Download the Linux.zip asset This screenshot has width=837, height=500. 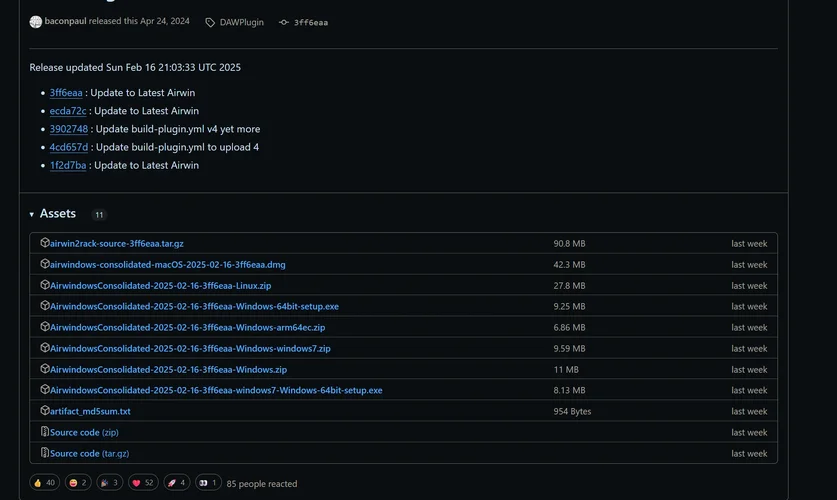160,285
